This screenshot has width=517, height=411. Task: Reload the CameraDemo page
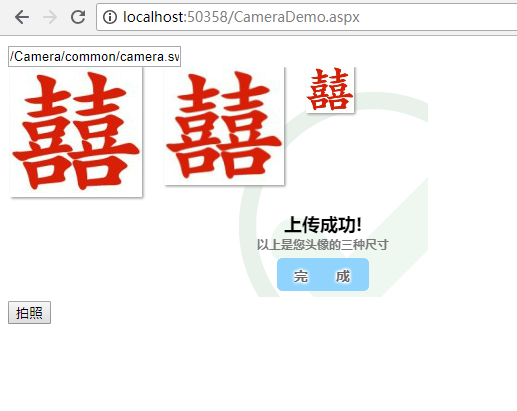[x=78, y=17]
